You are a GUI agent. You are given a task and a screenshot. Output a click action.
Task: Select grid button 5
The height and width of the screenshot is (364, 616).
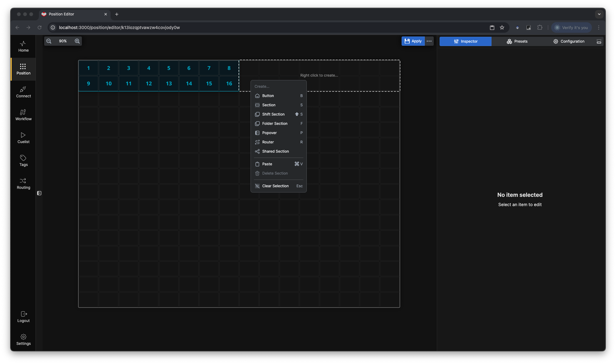click(x=169, y=68)
